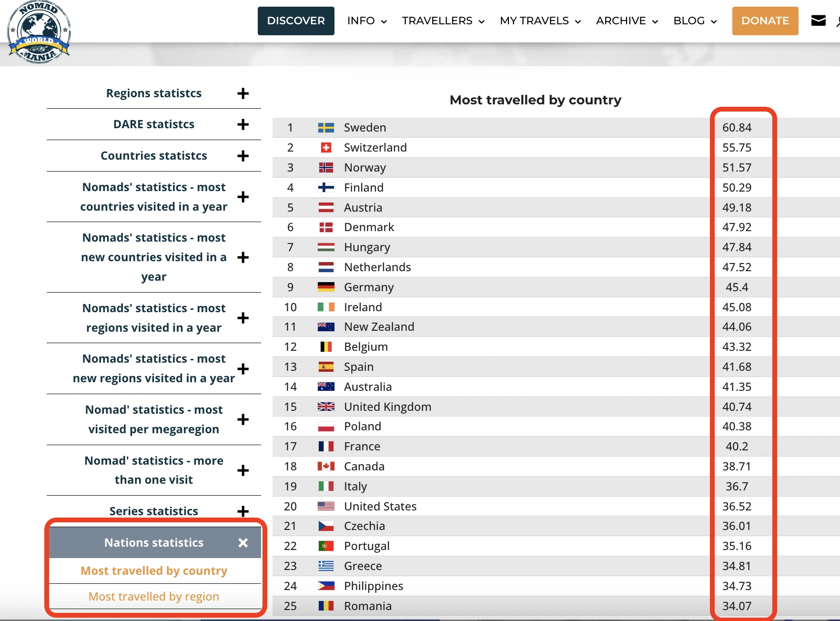
Task: Expand the Series statistics section
Action: point(243,511)
